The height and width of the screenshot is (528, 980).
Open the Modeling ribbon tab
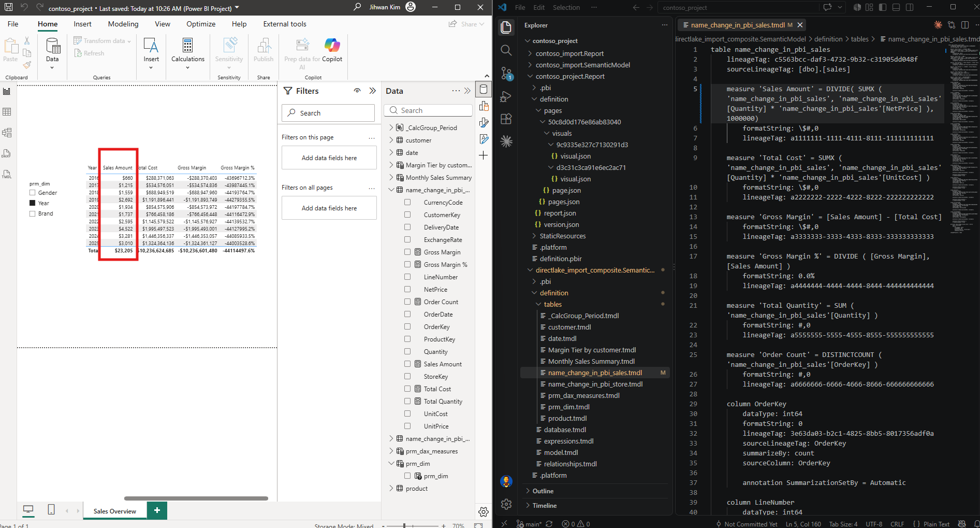(x=123, y=24)
